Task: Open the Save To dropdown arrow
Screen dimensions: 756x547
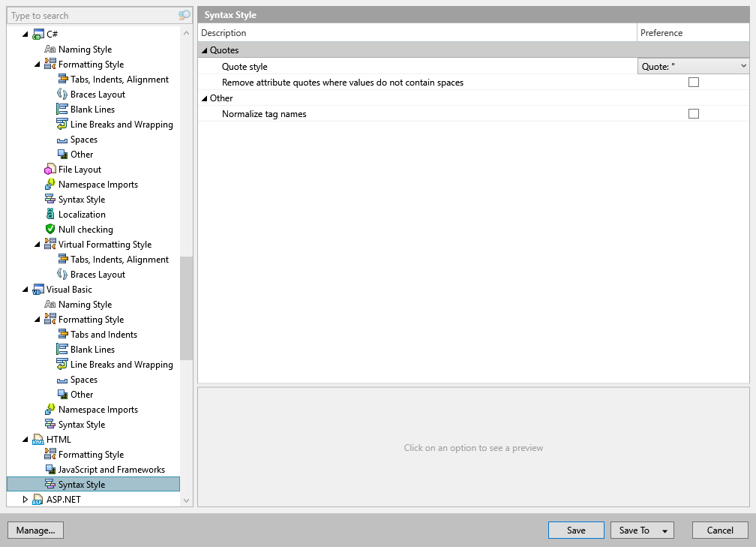Action: tap(664, 530)
